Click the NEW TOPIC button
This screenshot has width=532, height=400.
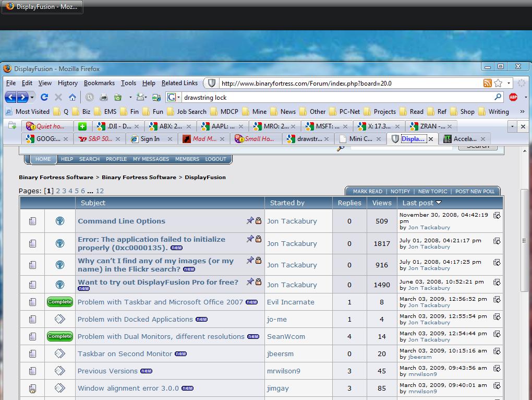click(432, 191)
